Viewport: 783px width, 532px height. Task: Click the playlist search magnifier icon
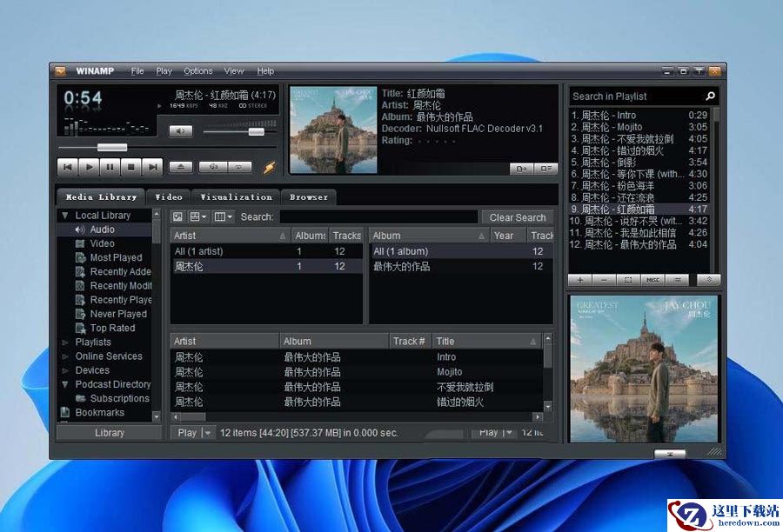click(x=710, y=96)
